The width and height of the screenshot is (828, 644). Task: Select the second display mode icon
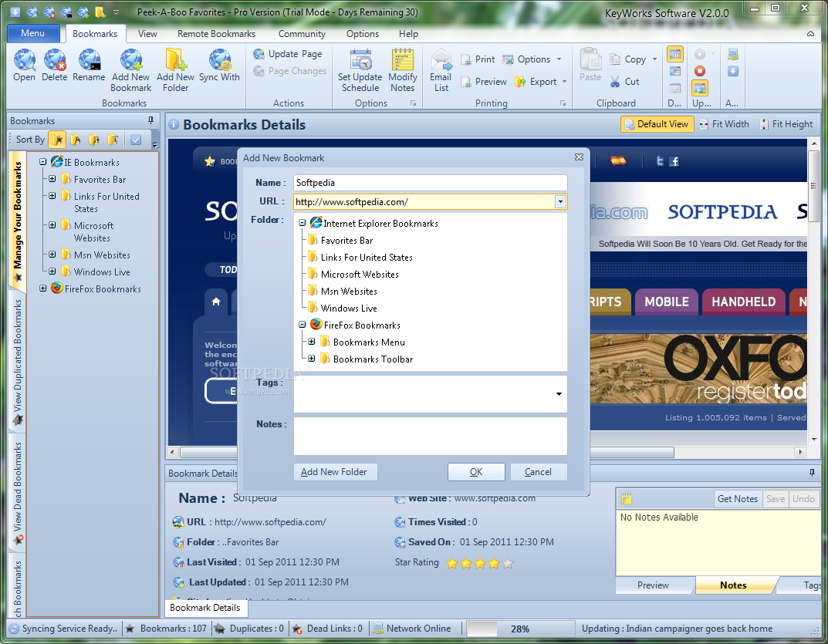click(x=675, y=71)
